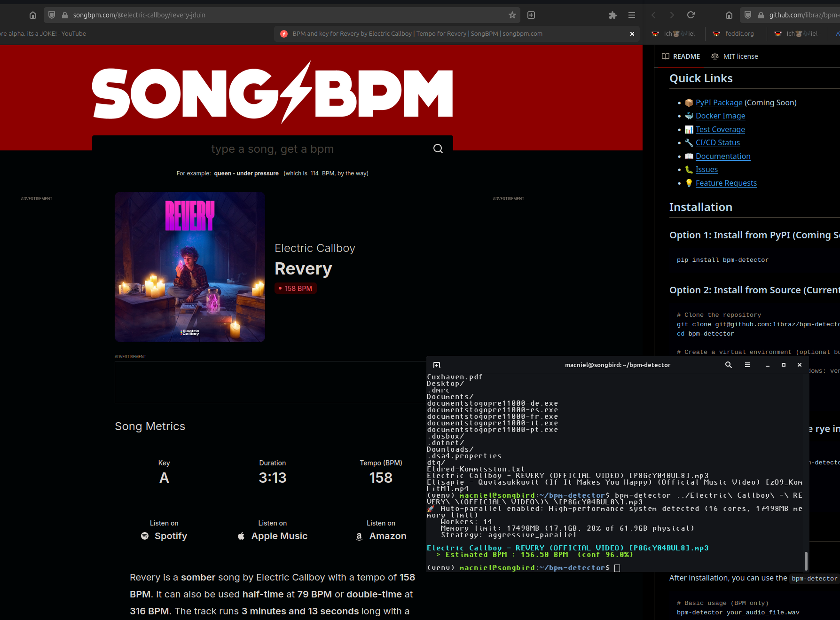Image resolution: width=840 pixels, height=620 pixels.
Task: Click the Apple logo next to Apple Music
Action: tap(241, 536)
